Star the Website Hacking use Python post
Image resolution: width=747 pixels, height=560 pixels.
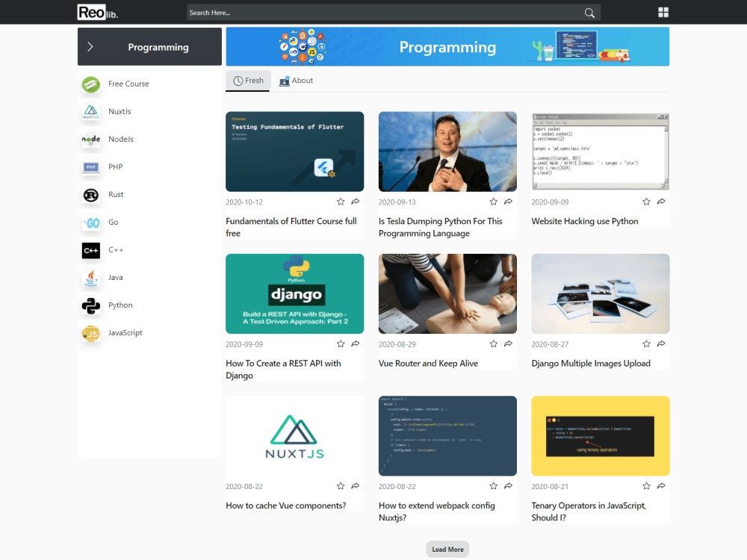(x=646, y=202)
